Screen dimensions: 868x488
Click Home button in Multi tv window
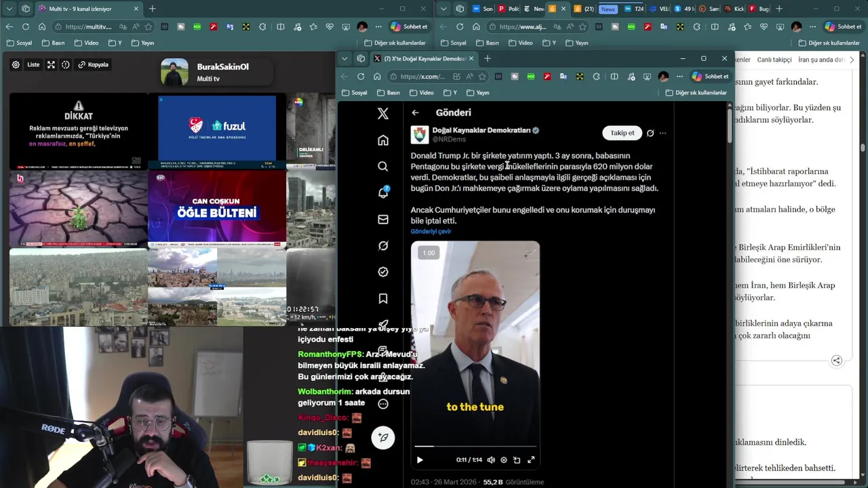42,26
